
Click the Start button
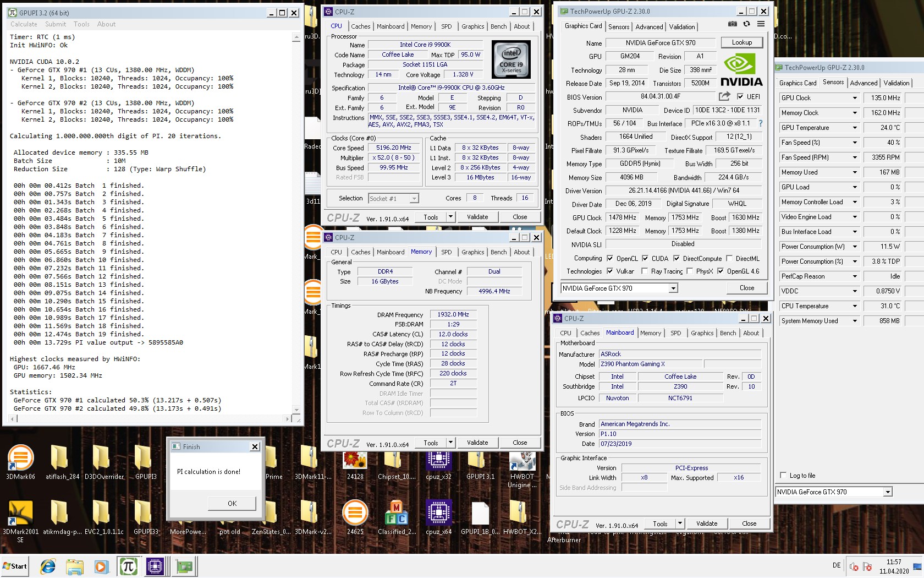(15, 566)
